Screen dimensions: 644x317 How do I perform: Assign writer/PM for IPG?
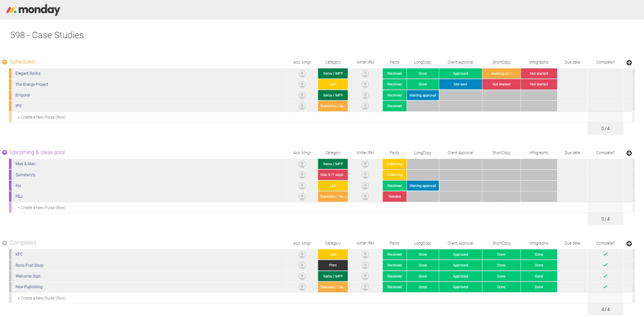(365, 106)
